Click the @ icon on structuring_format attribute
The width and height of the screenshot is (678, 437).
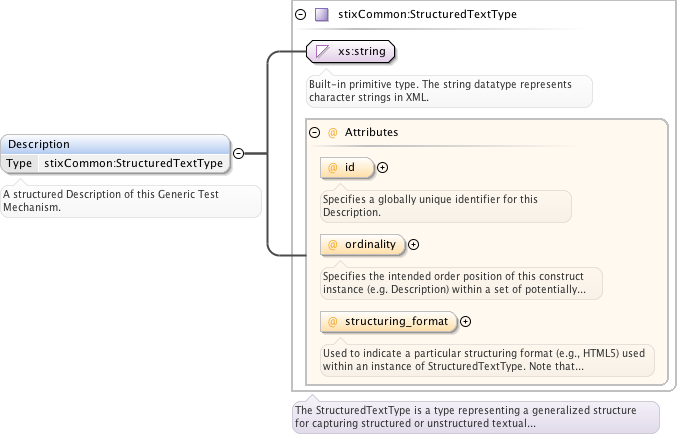332,321
